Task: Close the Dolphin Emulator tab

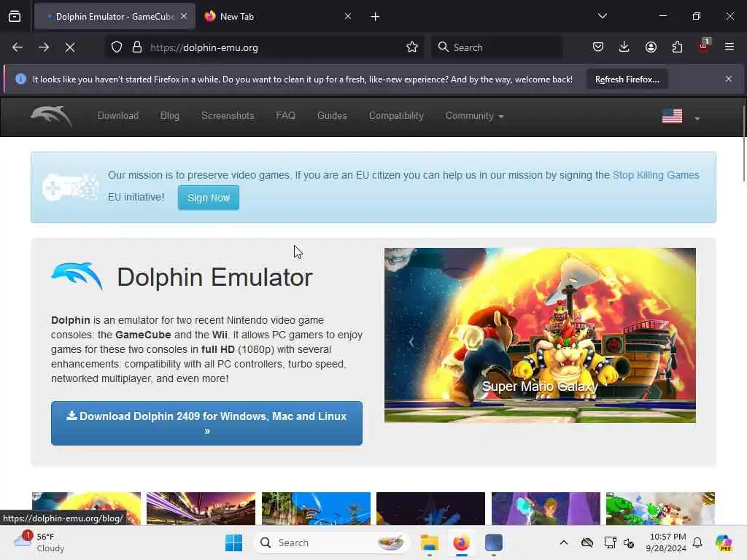Action: [184, 16]
